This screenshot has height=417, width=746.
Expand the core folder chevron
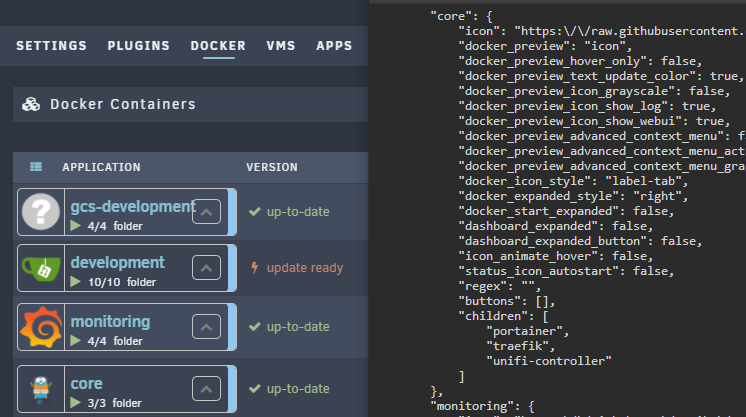coord(206,389)
